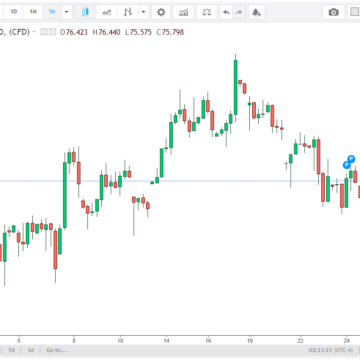Viewport: 360px width, 360px height.
Task: Click the lower blue P marker
Action: pyautogui.click(x=347, y=165)
